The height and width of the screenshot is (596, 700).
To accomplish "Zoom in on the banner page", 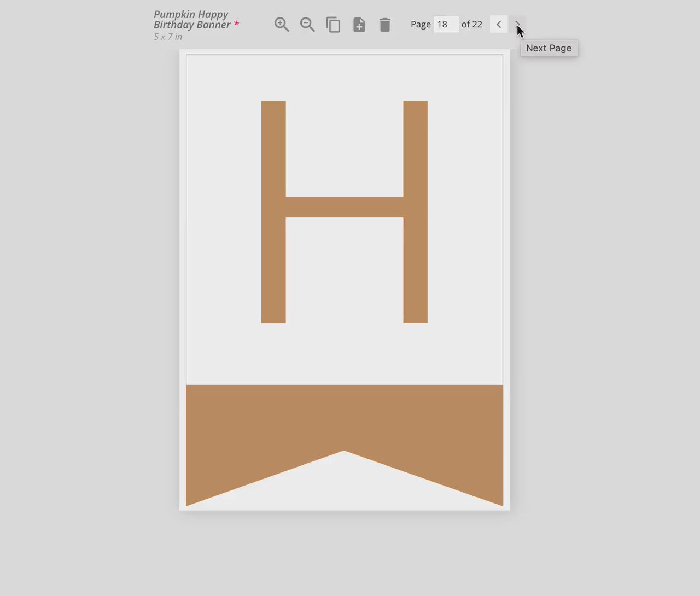I will point(282,25).
